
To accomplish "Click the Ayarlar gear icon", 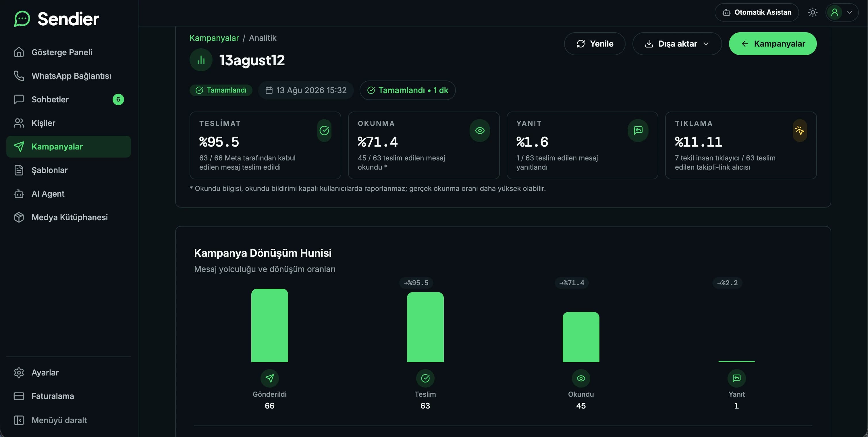I will click(x=19, y=373).
